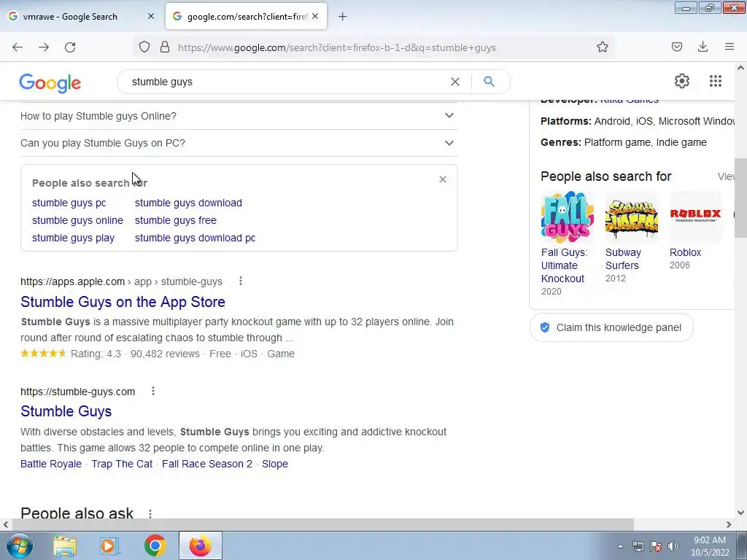Open the three-dot menu for apps.apple.com result
747x560 pixels.
click(x=241, y=281)
